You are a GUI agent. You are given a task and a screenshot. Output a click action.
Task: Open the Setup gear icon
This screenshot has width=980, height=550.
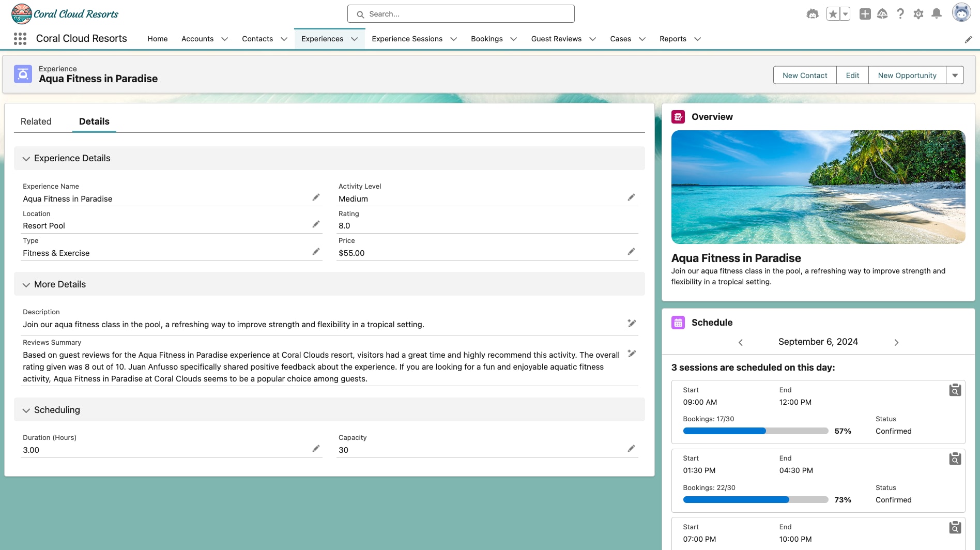[x=918, y=14]
